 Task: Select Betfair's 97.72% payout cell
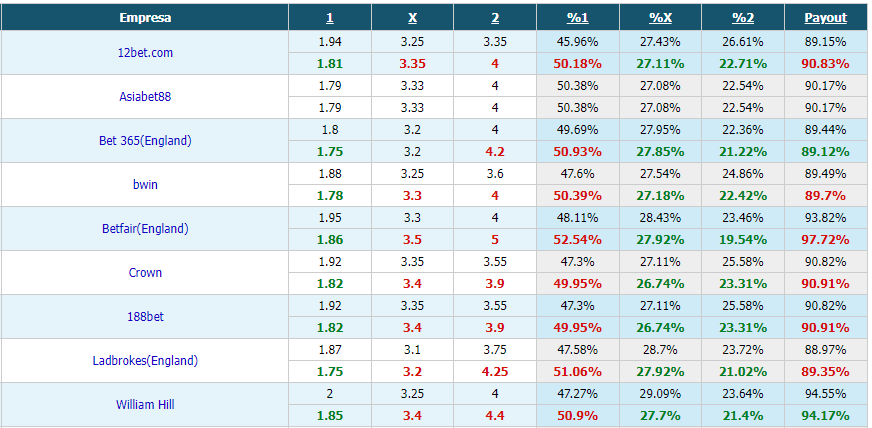[x=825, y=240]
